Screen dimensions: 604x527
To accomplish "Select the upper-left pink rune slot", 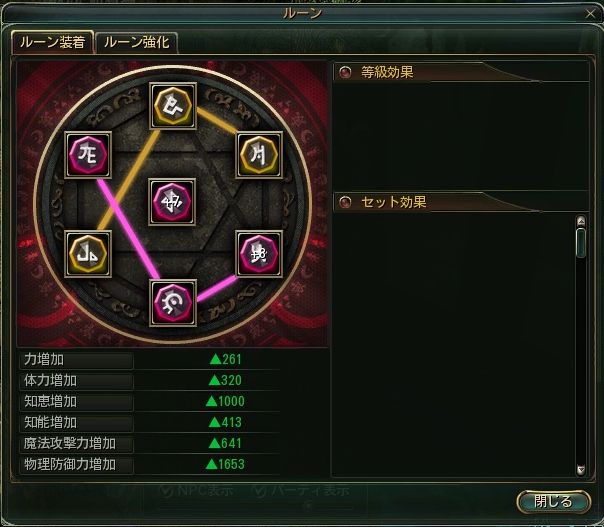I will pyautogui.click(x=88, y=155).
